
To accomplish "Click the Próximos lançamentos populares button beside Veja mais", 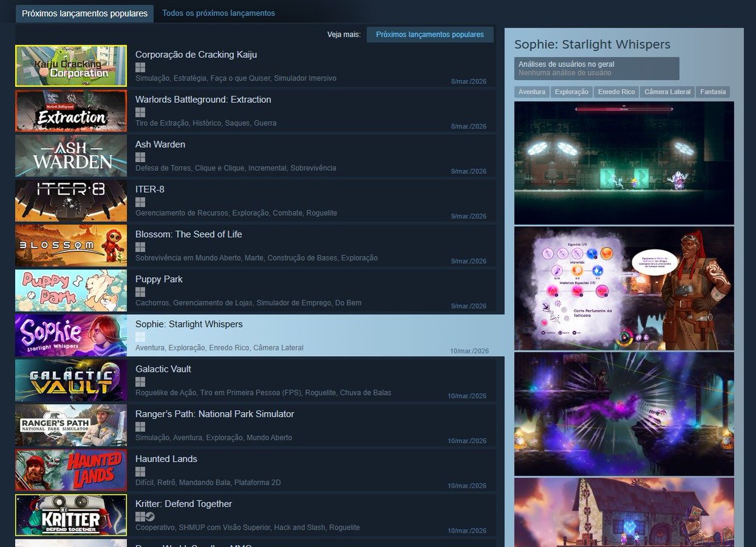I will click(x=430, y=34).
